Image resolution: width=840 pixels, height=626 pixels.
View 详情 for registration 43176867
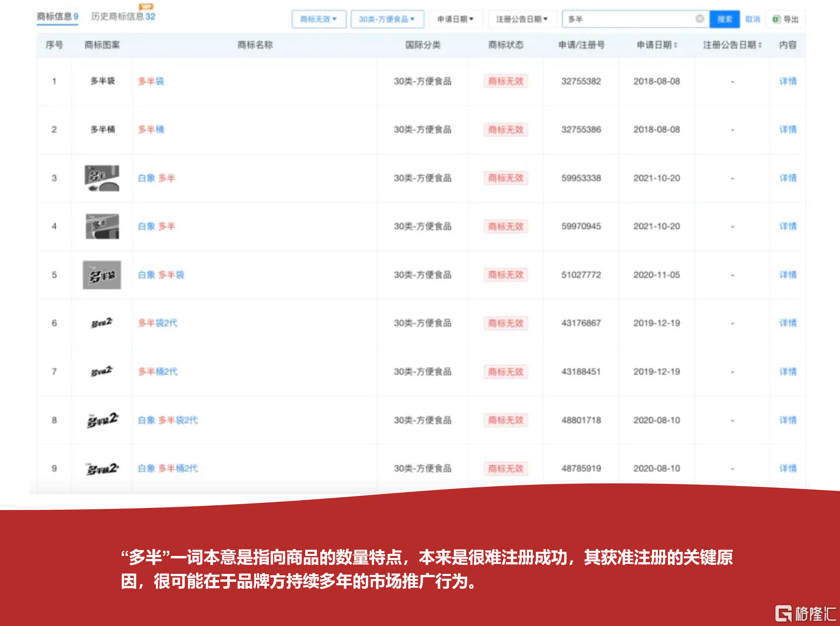tap(788, 323)
